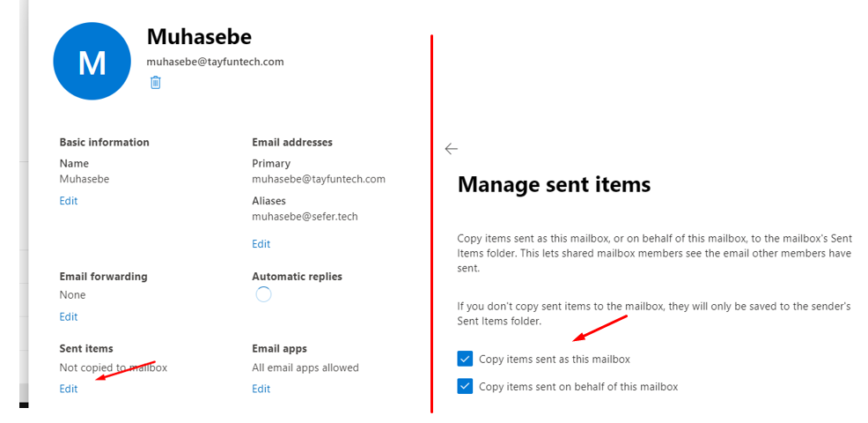This screenshot has height=423, width=868.
Task: Open Edit link under Sent items
Action: (x=69, y=390)
